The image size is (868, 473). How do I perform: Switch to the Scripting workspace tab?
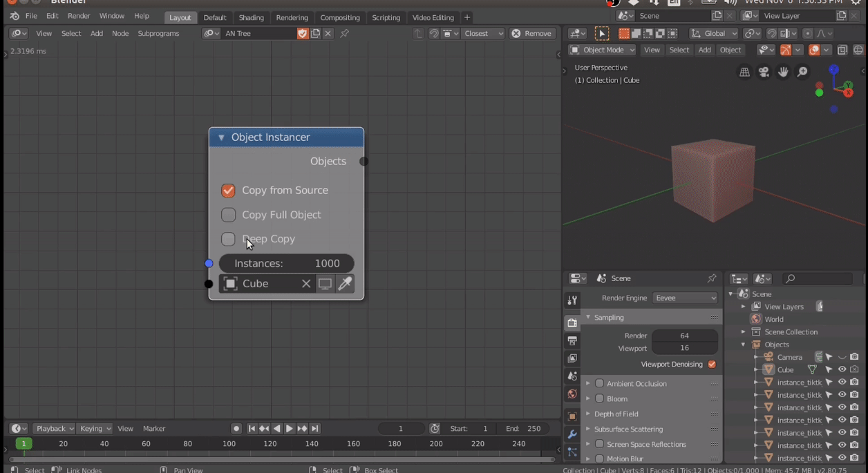(x=386, y=17)
